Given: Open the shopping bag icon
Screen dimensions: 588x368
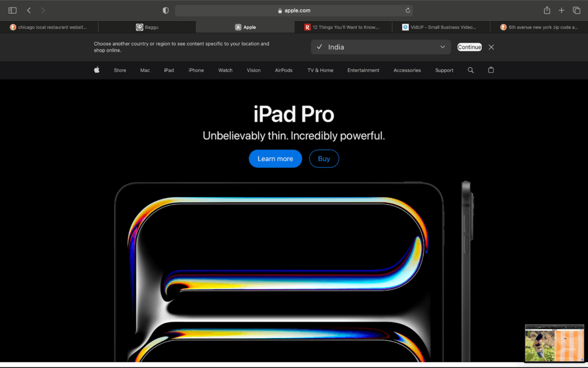Looking at the screenshot, I should tap(491, 70).
